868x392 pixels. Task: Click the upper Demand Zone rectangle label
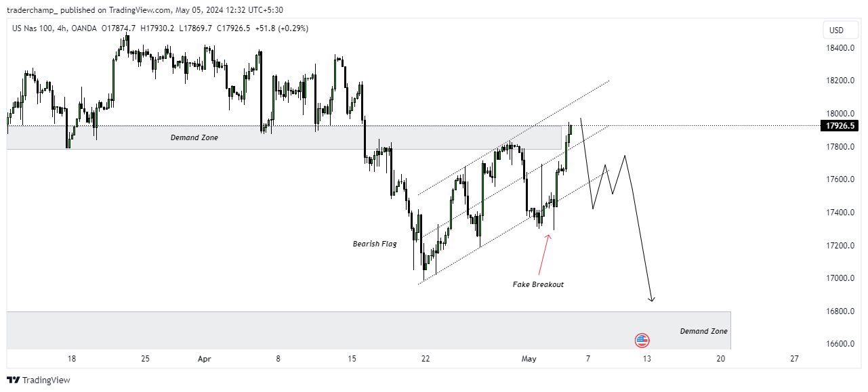194,137
